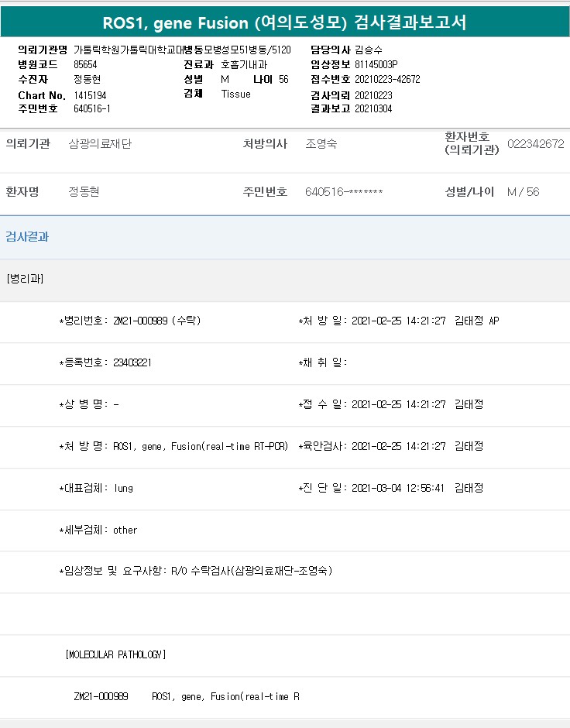Select the 의뢰기관명 value ending in '51병동/5120'
The height and width of the screenshot is (728, 570).
click(182, 50)
